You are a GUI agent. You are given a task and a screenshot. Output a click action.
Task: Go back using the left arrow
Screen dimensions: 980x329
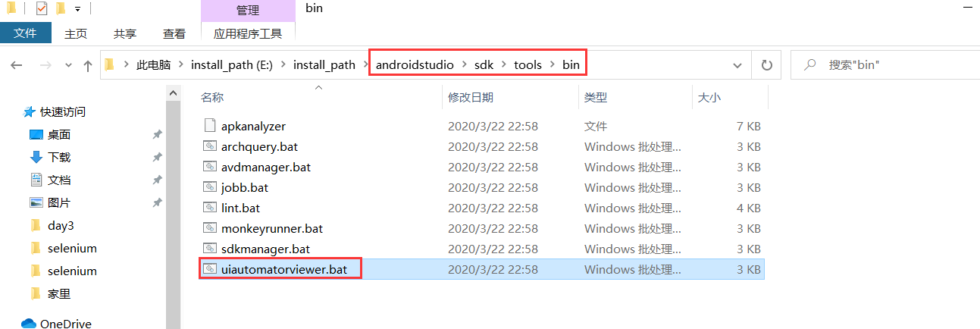pyautogui.click(x=17, y=65)
